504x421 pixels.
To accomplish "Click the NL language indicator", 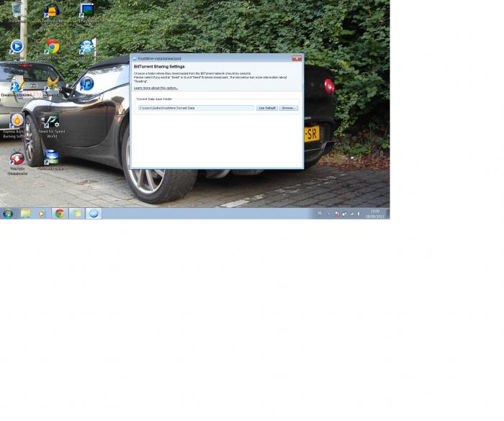I will click(320, 214).
